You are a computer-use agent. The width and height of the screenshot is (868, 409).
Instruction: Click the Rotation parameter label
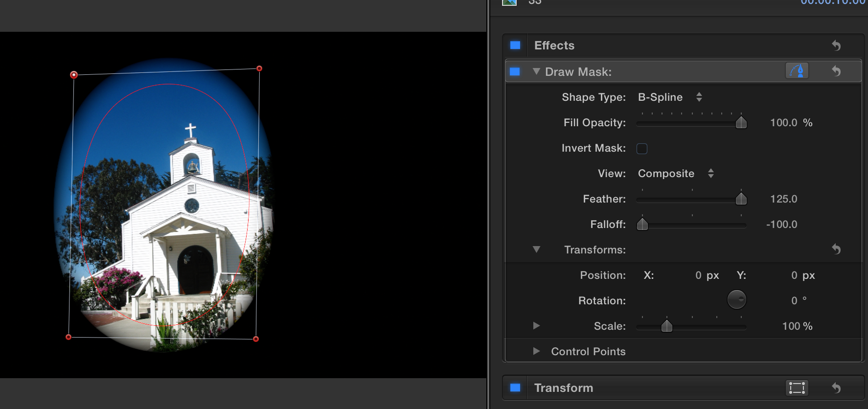click(x=602, y=301)
